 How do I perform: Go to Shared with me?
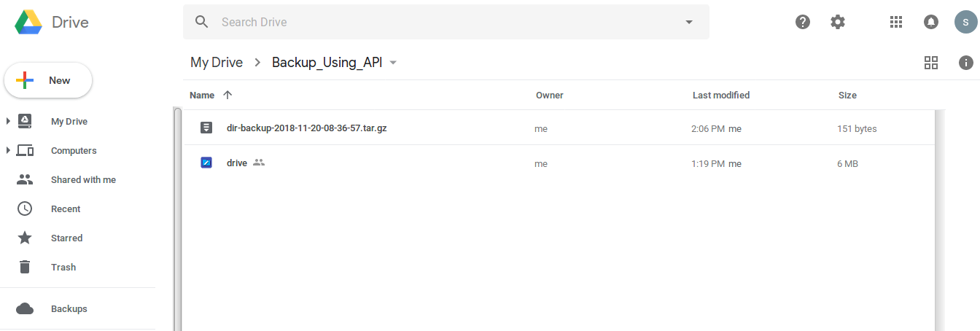[x=82, y=180]
